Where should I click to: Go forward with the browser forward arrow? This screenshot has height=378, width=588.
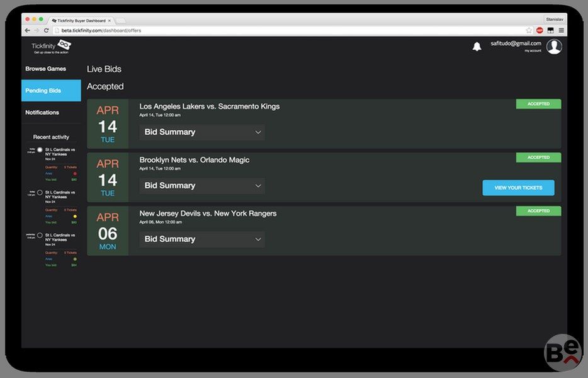(x=37, y=30)
